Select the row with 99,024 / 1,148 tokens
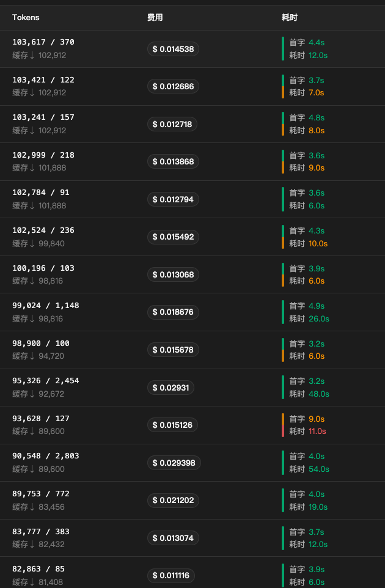385x588 pixels. pos(193,312)
